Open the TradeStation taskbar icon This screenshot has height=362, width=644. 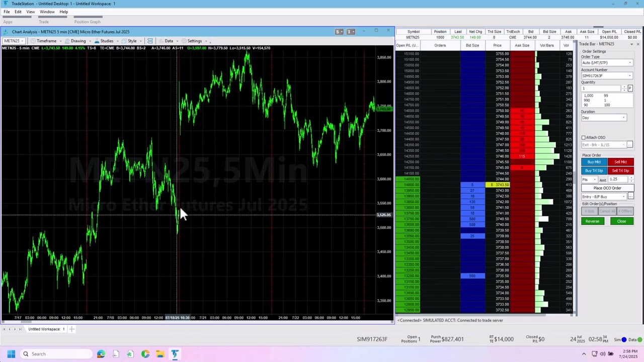point(175,354)
